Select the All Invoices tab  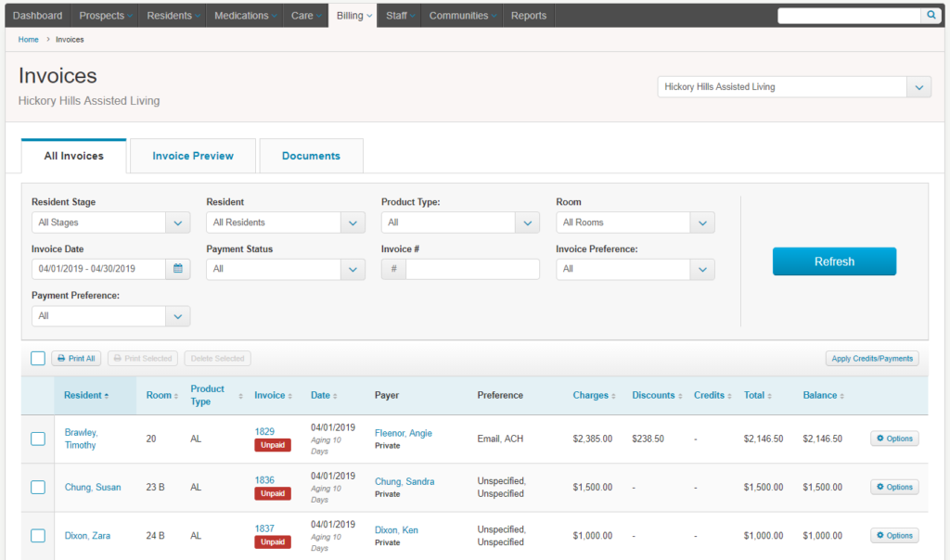[74, 156]
